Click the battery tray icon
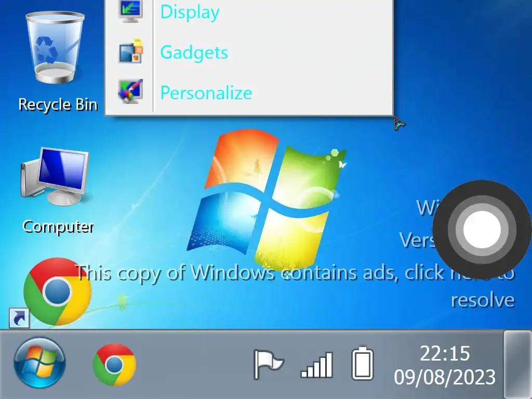Screen dimensions: 532x399 tap(362, 363)
